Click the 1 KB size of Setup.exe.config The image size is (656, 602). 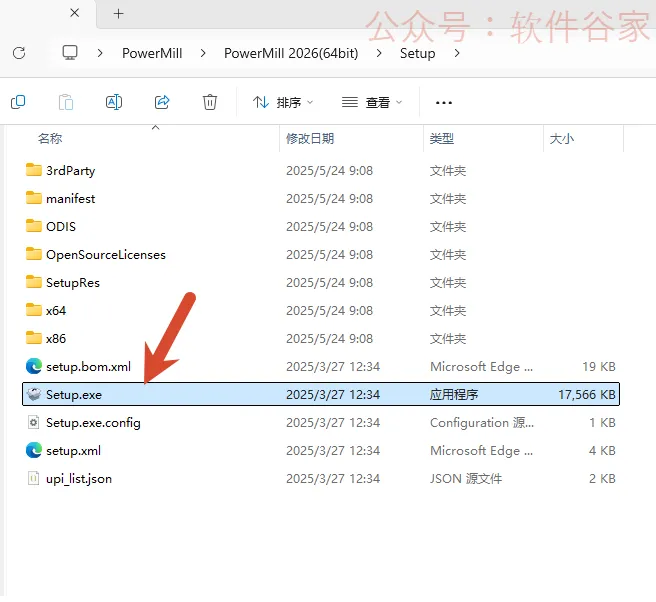(x=602, y=423)
